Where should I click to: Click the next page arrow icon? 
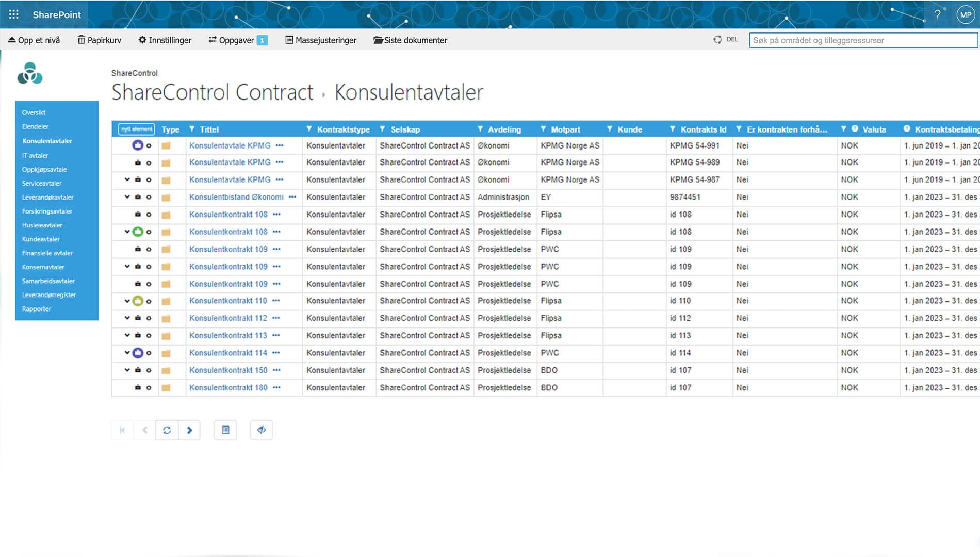coord(189,430)
